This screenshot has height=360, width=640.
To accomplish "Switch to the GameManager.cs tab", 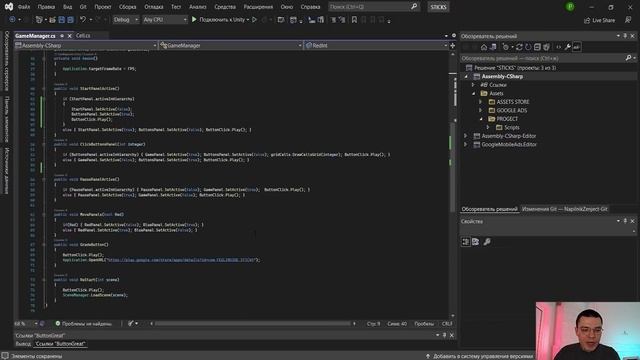I will pyautogui.click(x=35, y=36).
